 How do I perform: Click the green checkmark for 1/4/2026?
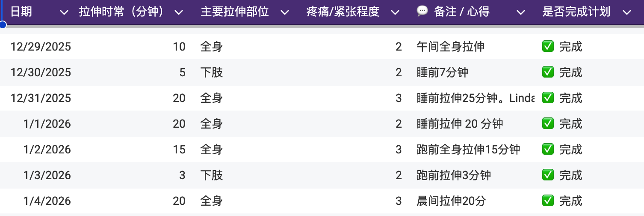(x=548, y=201)
